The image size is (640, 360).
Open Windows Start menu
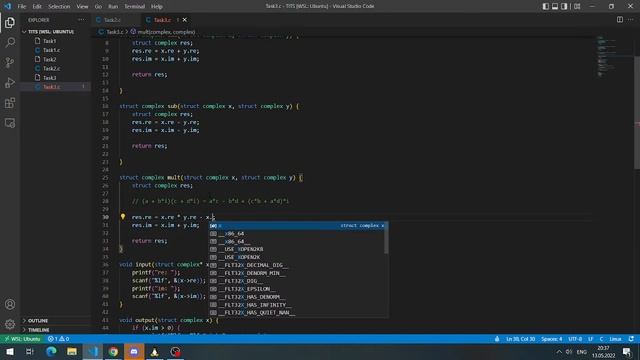pos(10,351)
